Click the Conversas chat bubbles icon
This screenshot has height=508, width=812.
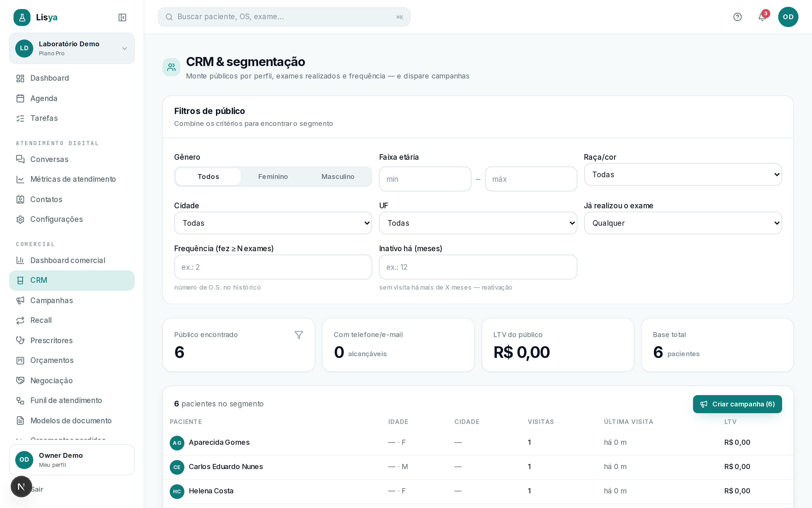(x=20, y=159)
